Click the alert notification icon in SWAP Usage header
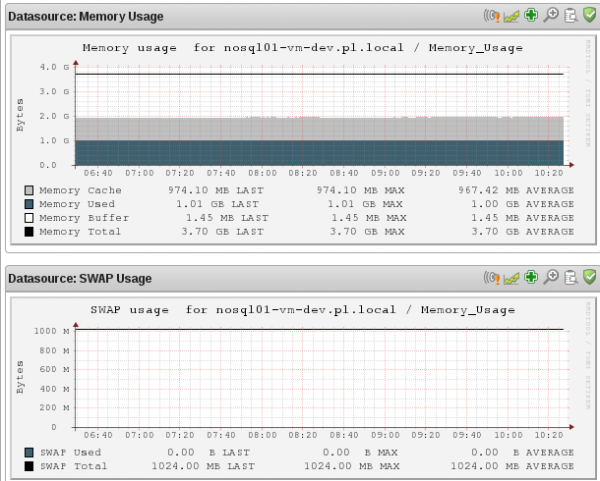The height and width of the screenshot is (481, 600). [x=493, y=277]
